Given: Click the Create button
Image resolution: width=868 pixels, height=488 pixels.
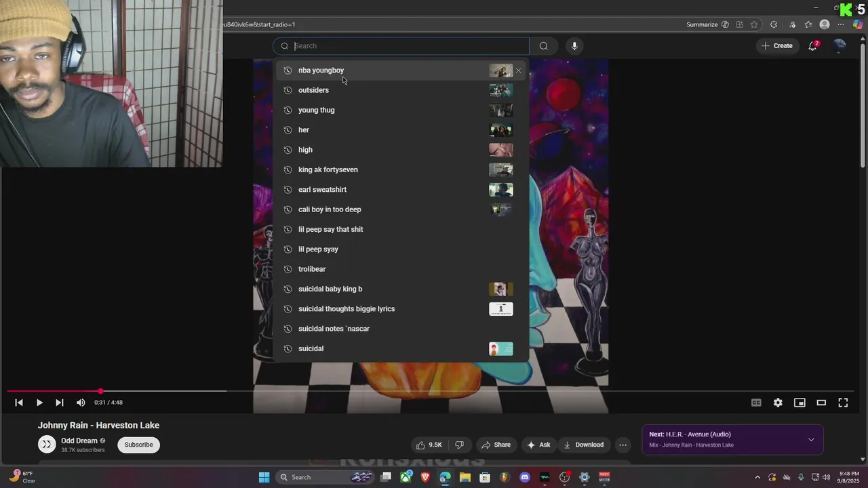Looking at the screenshot, I should pos(776,46).
